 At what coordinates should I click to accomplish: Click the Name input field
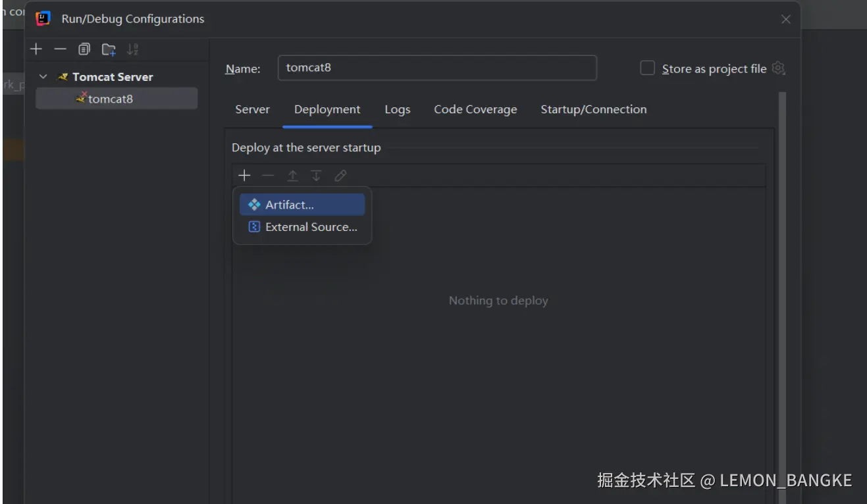pyautogui.click(x=437, y=68)
